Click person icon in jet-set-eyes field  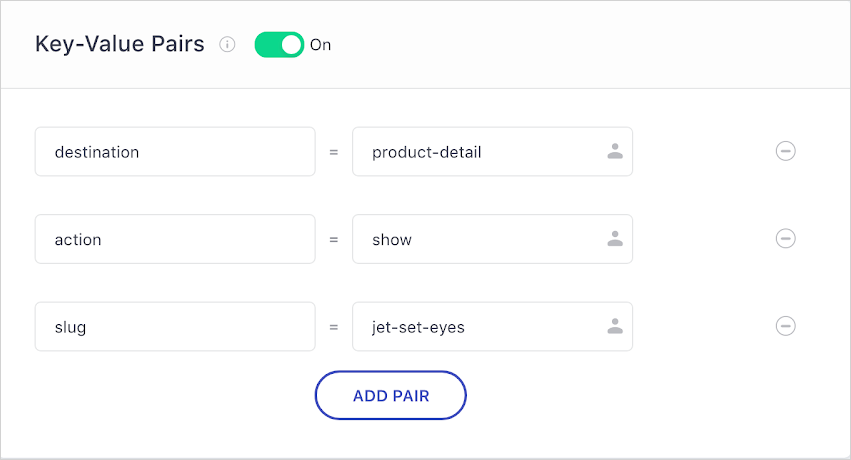(x=615, y=326)
